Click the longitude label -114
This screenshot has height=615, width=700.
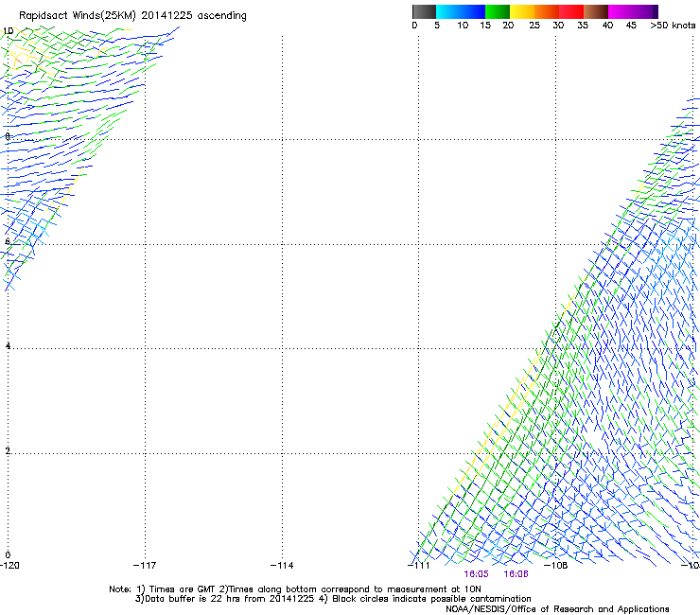tap(282, 566)
